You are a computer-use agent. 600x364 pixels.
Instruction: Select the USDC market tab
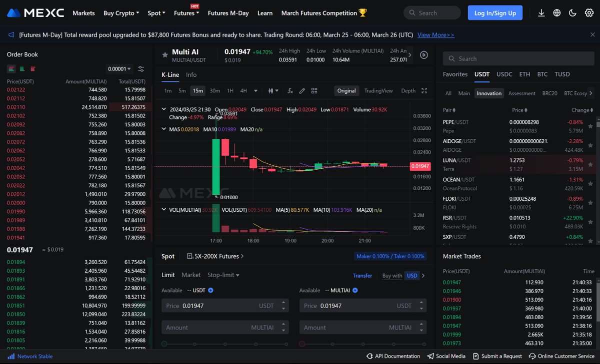point(504,74)
